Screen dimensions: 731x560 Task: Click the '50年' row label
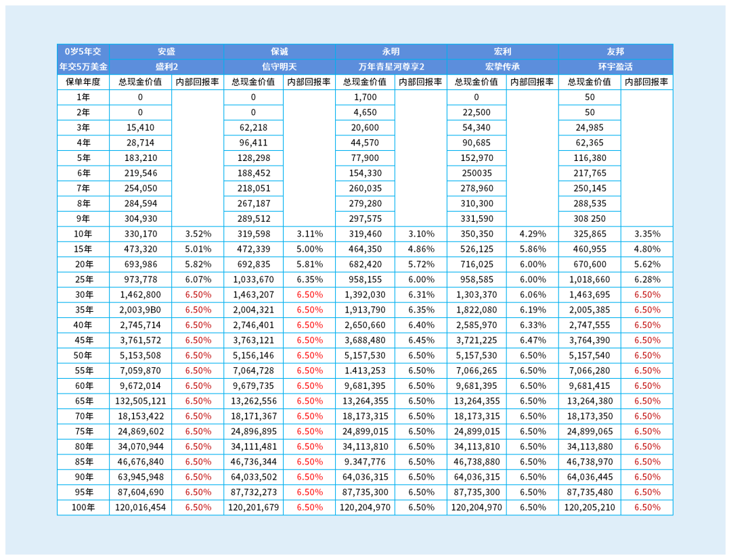83,356
